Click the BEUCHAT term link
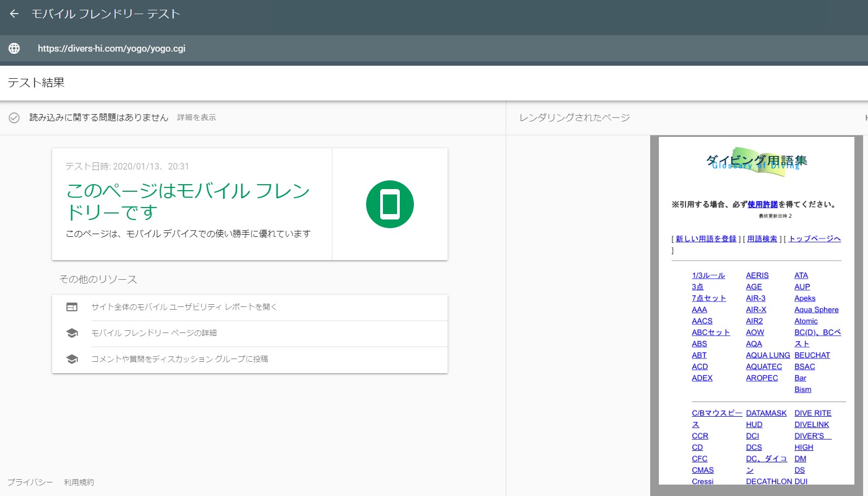868x496 pixels. [x=812, y=355]
